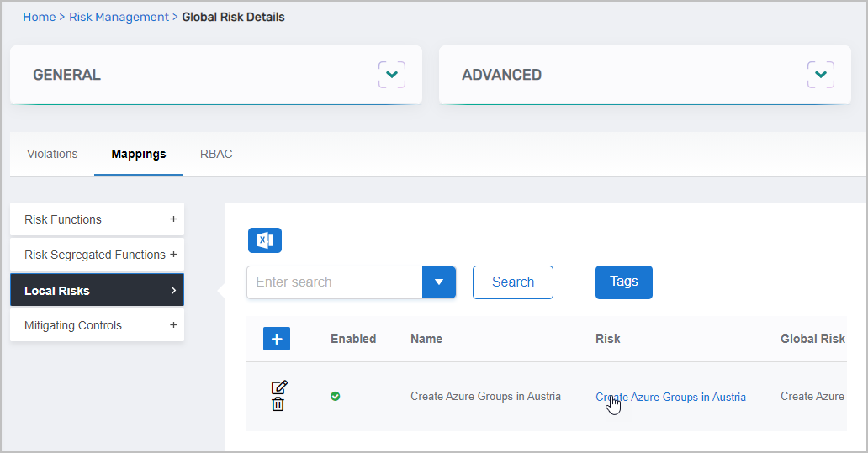Screen dimensions: 868x453
Task: Expand the ADVANCED panel chevron
Action: (x=820, y=75)
